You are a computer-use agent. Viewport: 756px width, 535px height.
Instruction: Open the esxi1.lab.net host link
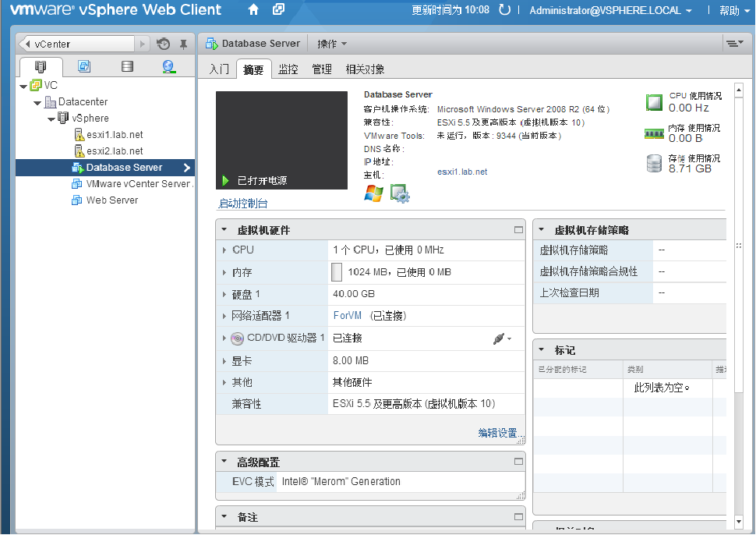(462, 172)
